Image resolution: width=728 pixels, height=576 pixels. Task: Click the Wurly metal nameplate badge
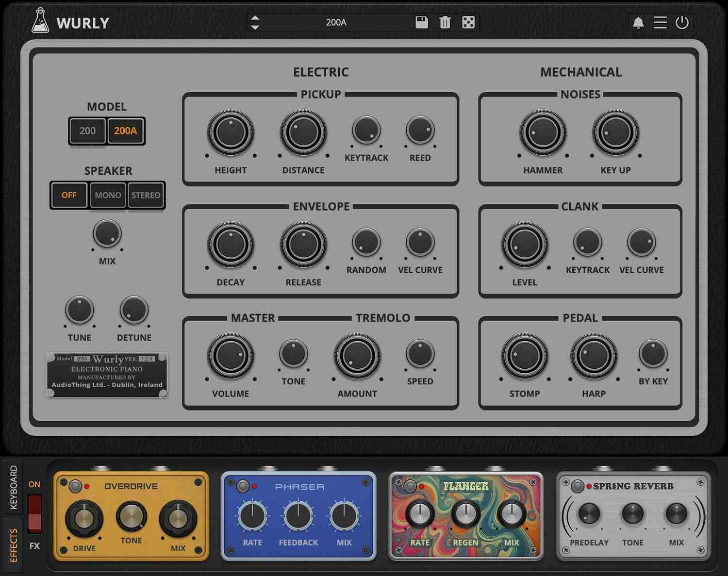click(x=107, y=374)
